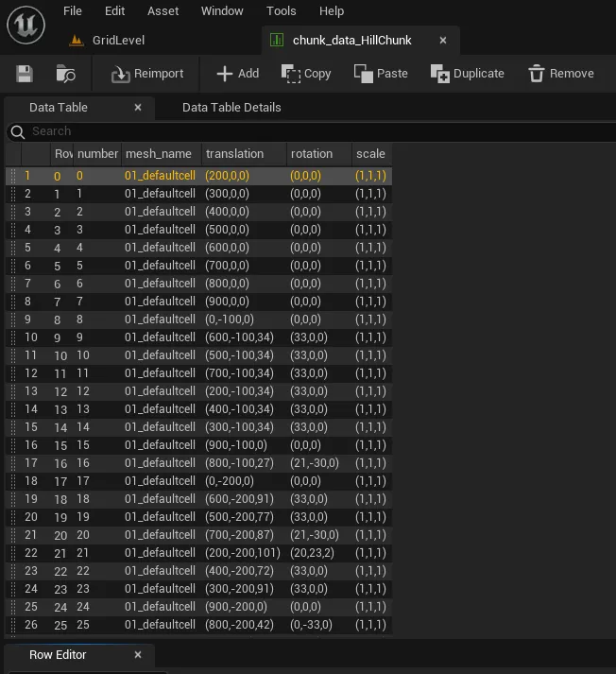Click drag handle of row 17

point(13,463)
